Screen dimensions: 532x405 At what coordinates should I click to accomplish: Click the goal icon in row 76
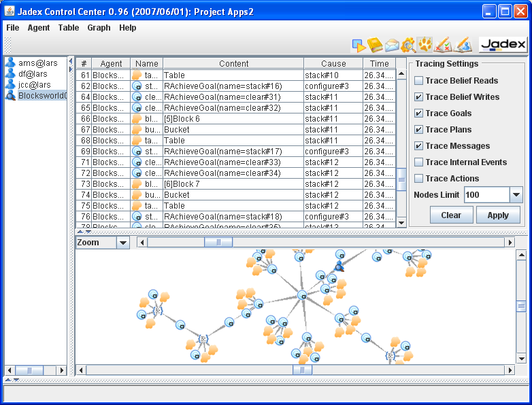(x=136, y=216)
